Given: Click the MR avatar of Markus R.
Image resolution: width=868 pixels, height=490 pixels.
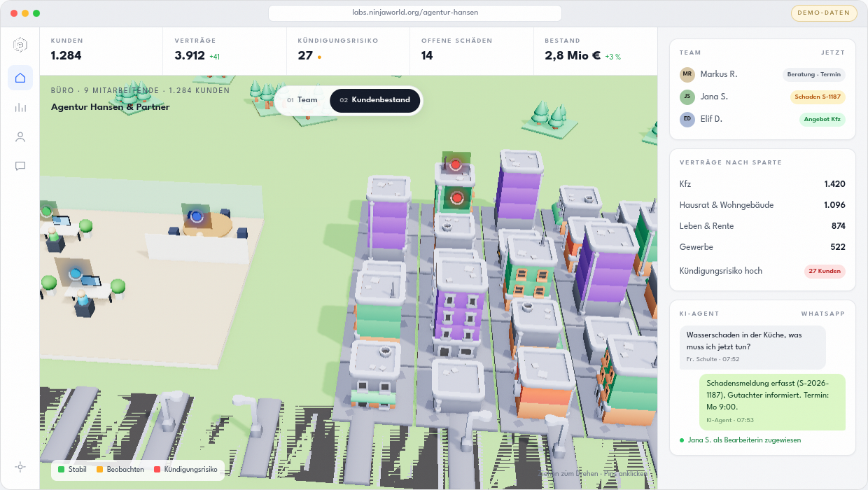Looking at the screenshot, I should click(687, 74).
